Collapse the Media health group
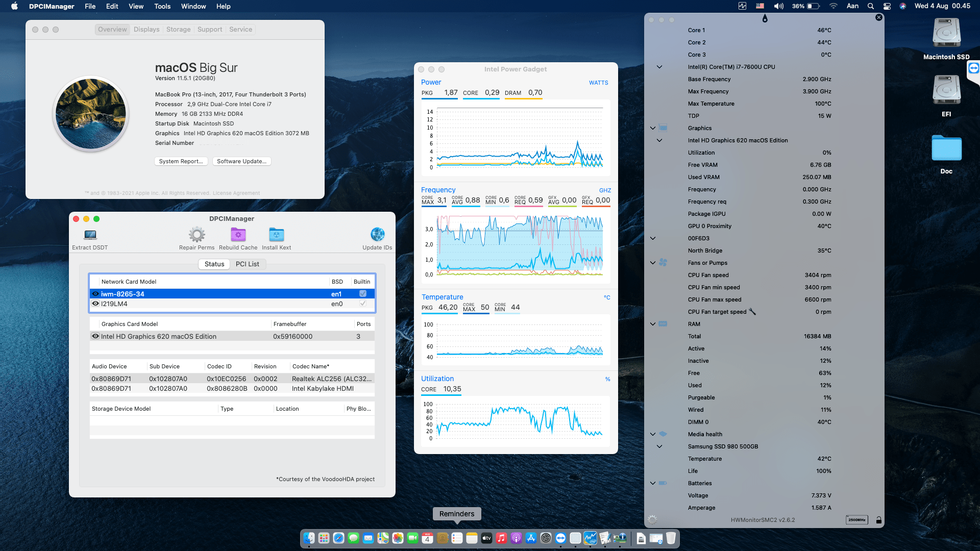 653,434
